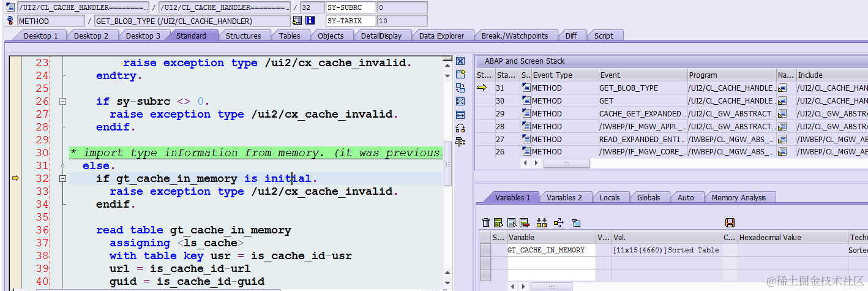
Task: Close the ABAP and Screen Stack tool
Action: click(x=460, y=61)
